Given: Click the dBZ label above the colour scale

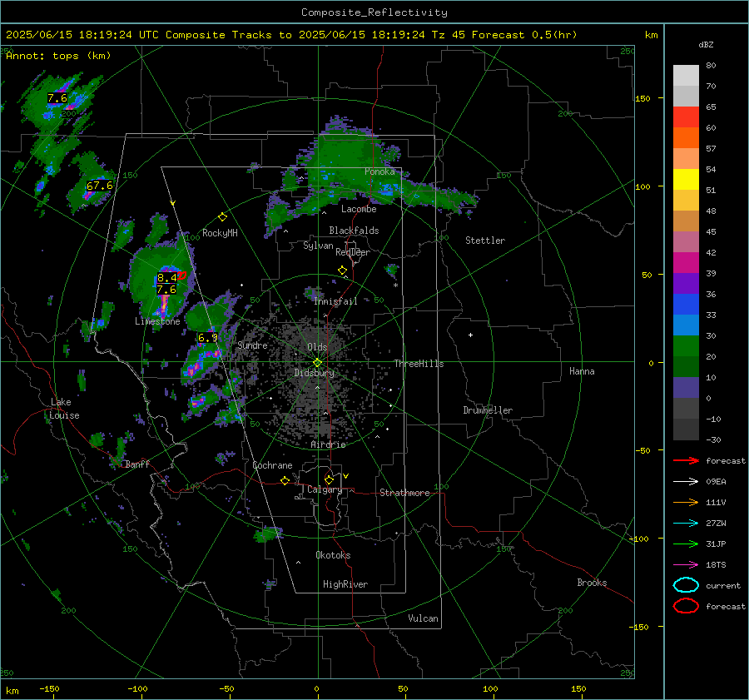Looking at the screenshot, I should click(706, 44).
